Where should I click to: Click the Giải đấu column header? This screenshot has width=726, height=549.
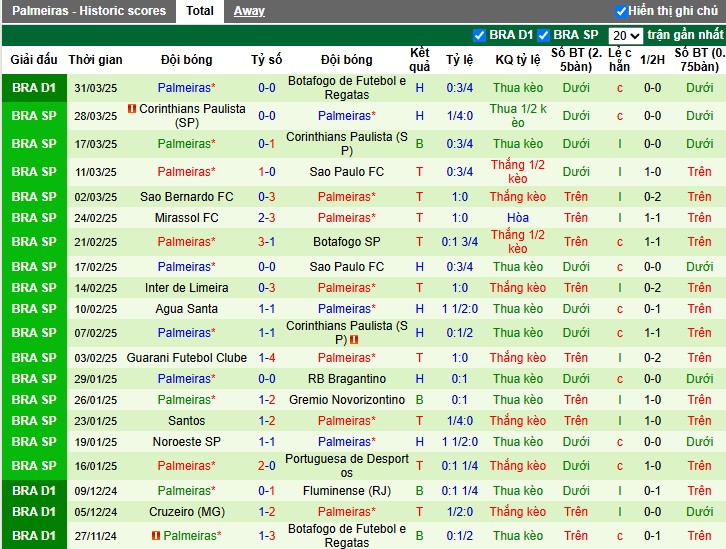[x=34, y=60]
